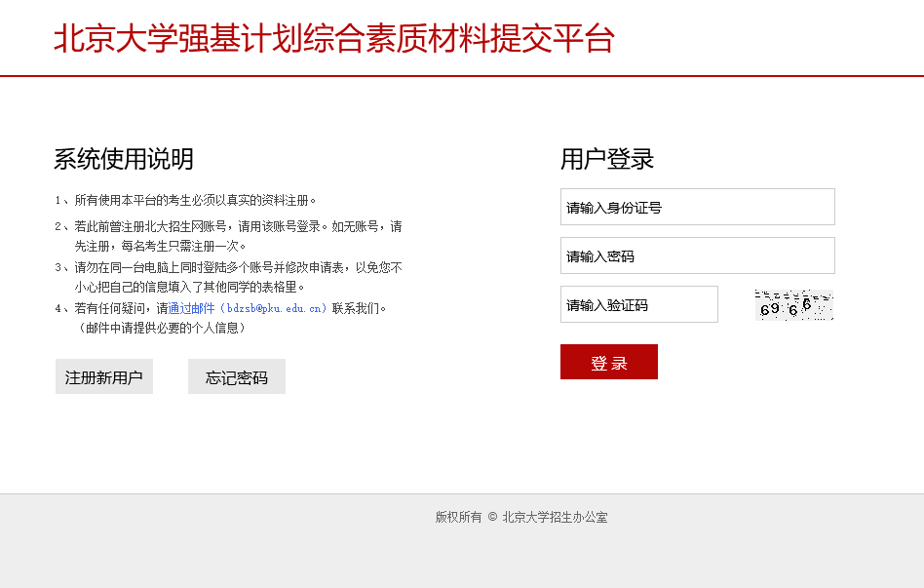924x588 pixels.
Task: Open the bdzsb@pku.edu.cn email link
Action: click(248, 308)
